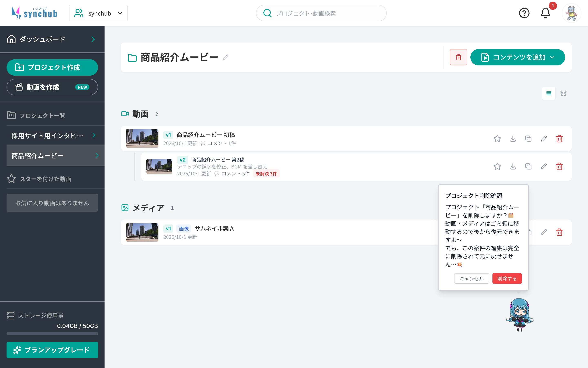Star the 商品紹介ムービー 第2稿 video
Screen dimensions: 588x368
pos(497,166)
